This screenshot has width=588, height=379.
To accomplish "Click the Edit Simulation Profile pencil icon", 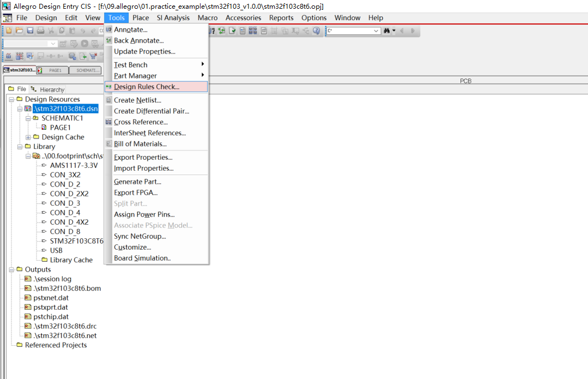I will coord(74,44).
